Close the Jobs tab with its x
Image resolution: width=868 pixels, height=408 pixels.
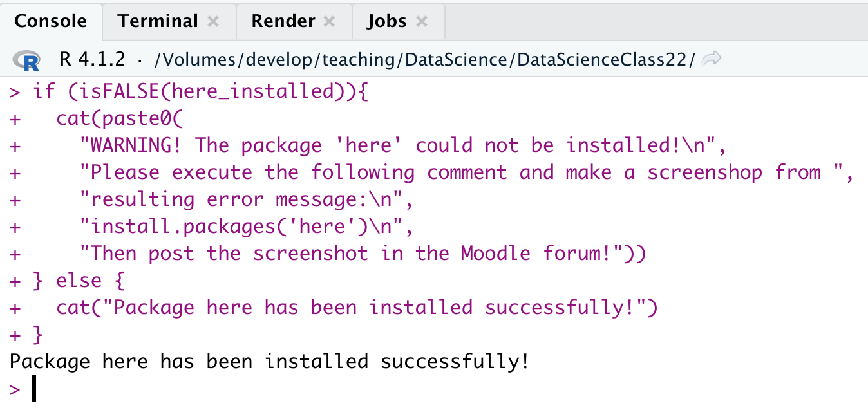click(422, 22)
